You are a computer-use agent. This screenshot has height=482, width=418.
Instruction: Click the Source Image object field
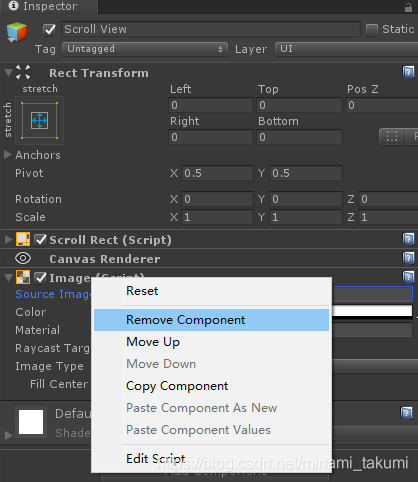[x=372, y=294]
